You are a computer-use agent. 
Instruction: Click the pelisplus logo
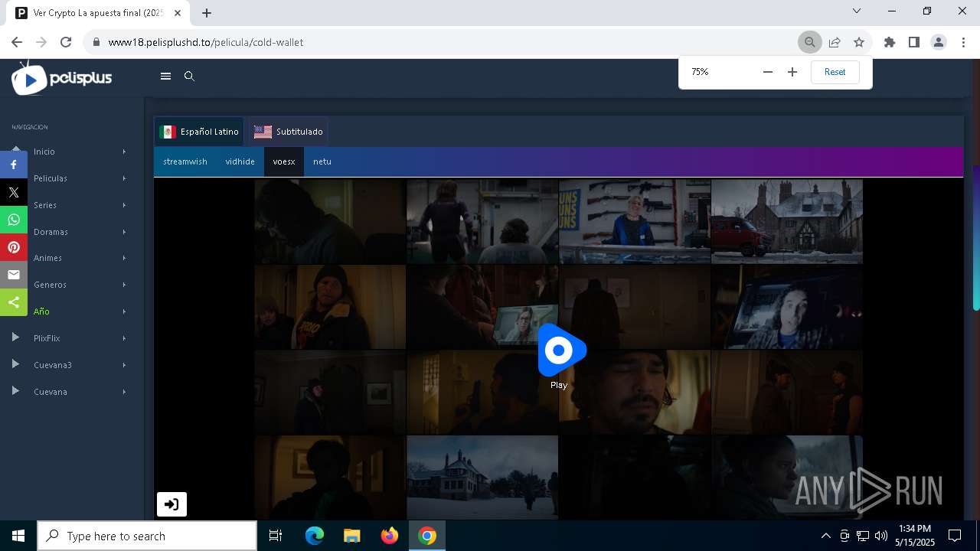click(62, 78)
